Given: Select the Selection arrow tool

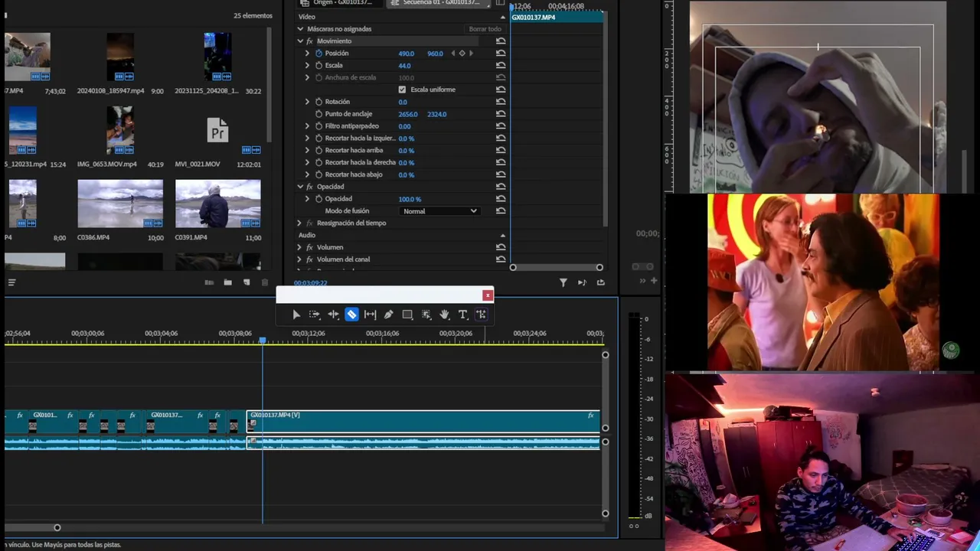Looking at the screenshot, I should point(296,315).
